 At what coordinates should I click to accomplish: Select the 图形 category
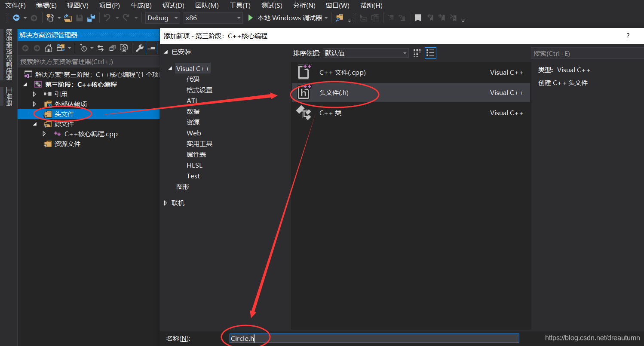pos(183,187)
